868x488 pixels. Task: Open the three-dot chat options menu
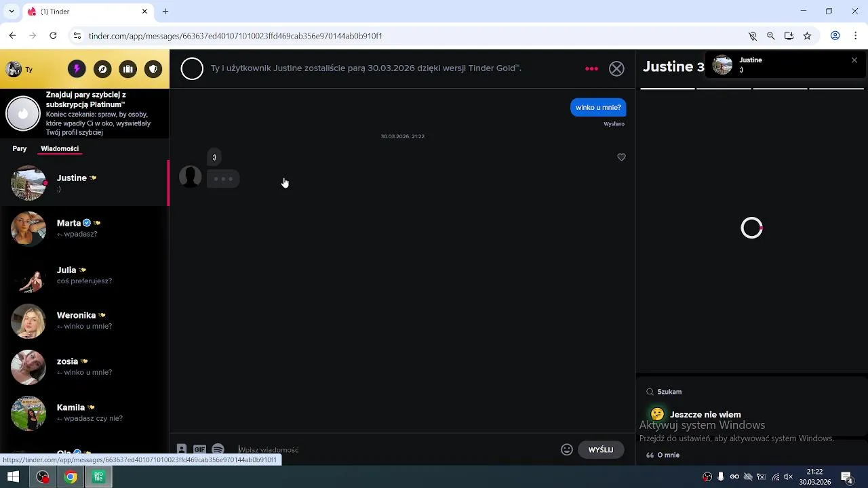591,68
